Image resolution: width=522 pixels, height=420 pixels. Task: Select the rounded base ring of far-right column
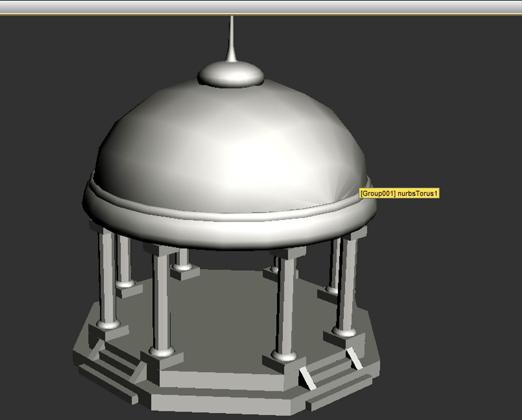[x=344, y=332]
